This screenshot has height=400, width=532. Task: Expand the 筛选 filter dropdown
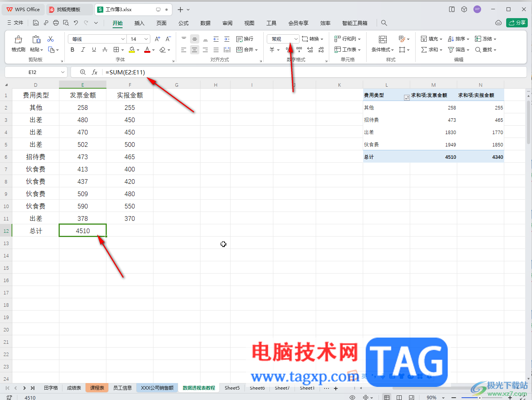(468, 50)
